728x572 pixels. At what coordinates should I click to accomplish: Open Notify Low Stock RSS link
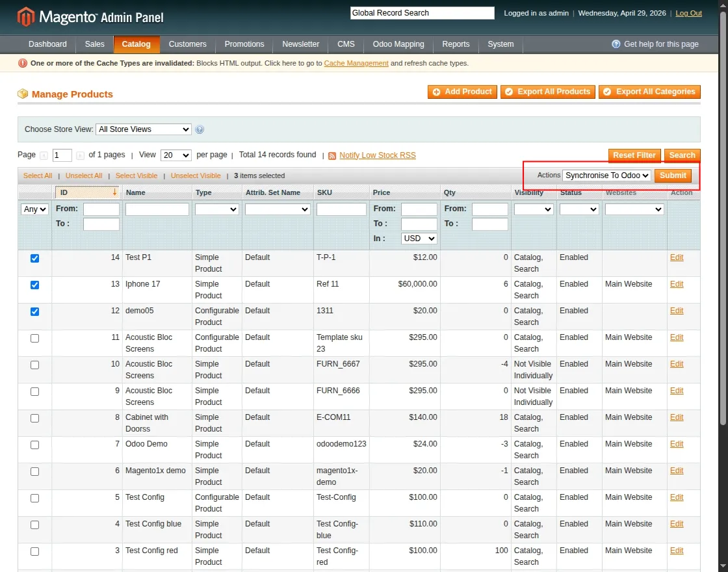pos(378,155)
